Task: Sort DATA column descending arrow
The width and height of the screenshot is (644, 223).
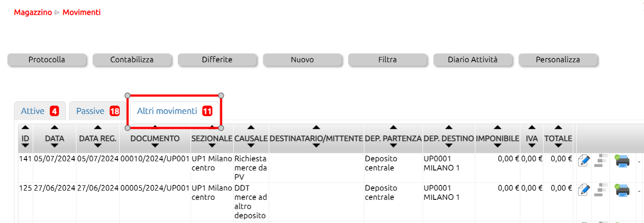Action: (54, 146)
